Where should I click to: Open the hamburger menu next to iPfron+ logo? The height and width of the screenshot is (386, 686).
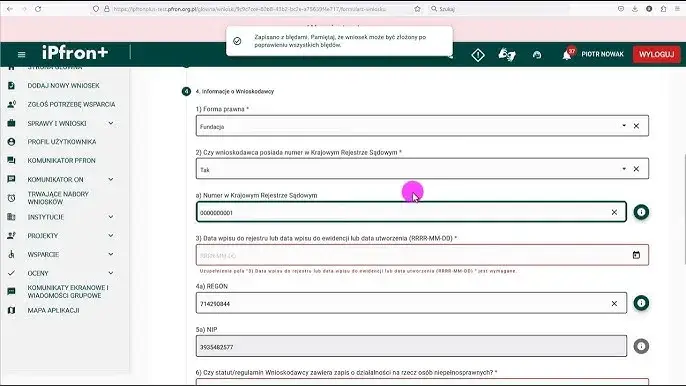[x=21, y=54]
